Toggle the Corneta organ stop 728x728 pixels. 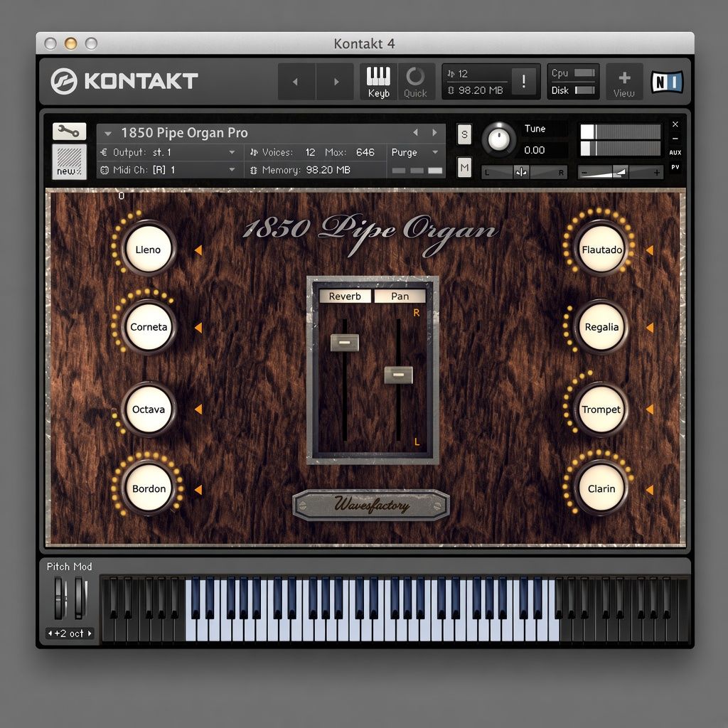pyautogui.click(x=149, y=327)
